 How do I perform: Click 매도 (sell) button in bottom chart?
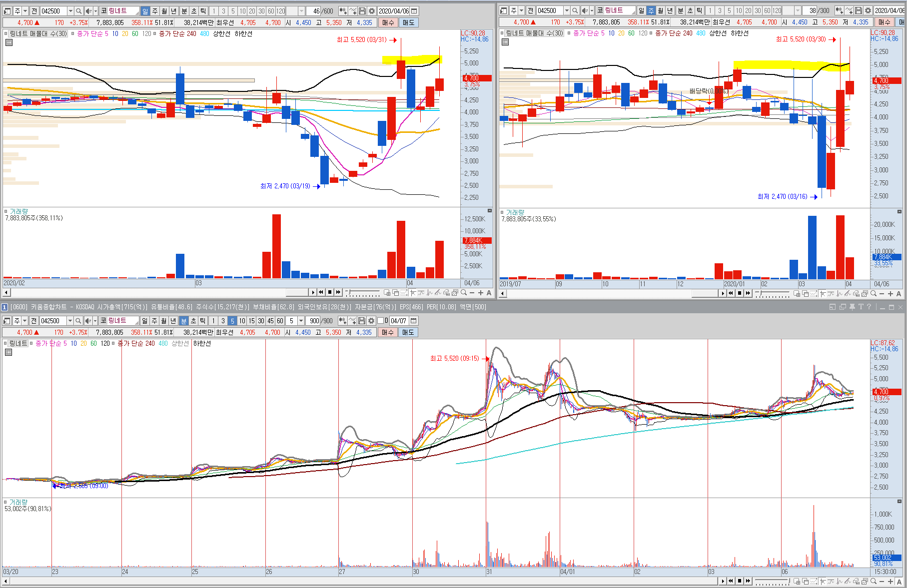coord(408,332)
